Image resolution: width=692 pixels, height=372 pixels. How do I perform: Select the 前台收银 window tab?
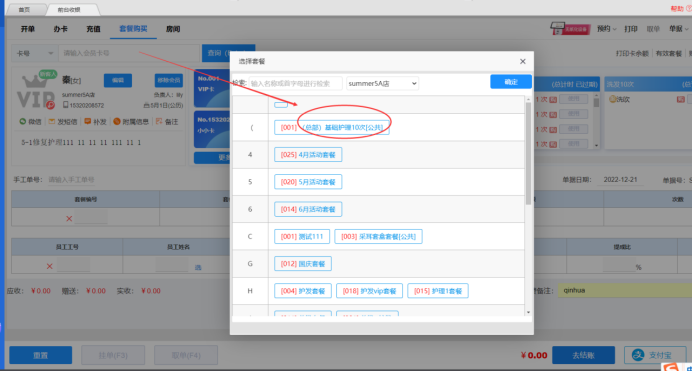[69, 10]
